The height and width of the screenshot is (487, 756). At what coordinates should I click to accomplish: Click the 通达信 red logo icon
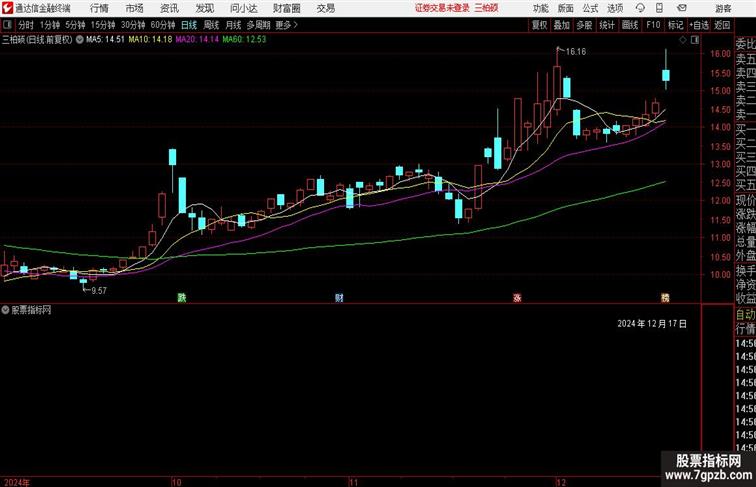click(x=7, y=8)
